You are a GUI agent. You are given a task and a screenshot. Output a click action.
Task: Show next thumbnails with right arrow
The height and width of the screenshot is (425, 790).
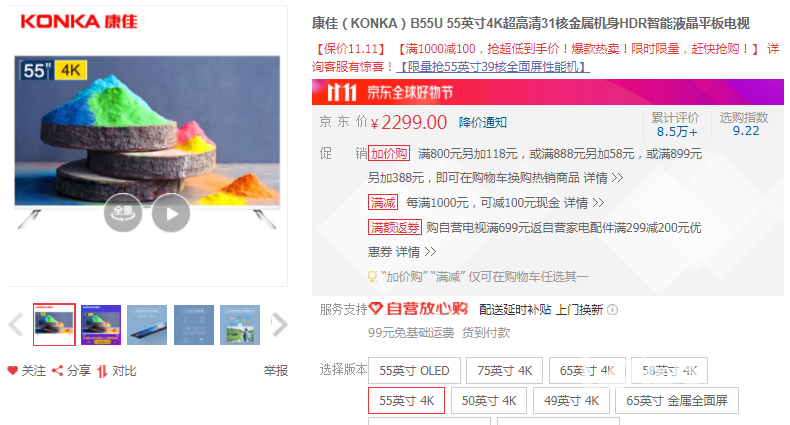coord(279,325)
